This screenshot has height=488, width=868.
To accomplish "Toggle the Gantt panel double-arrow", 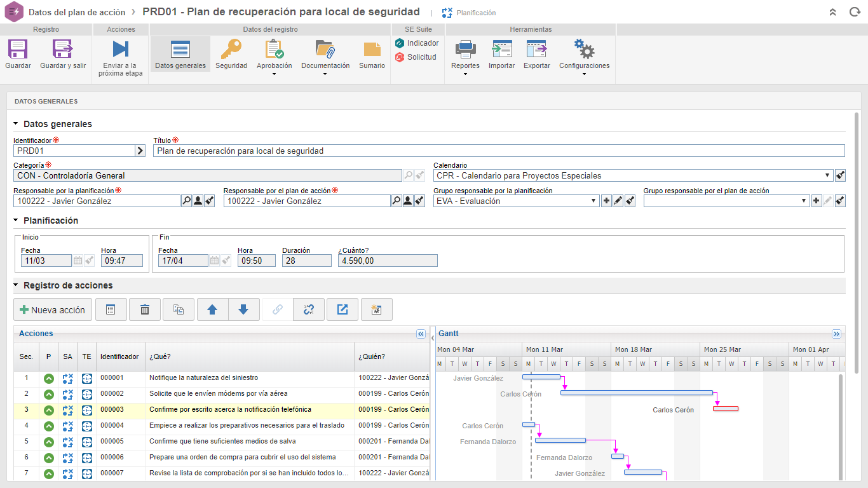I will click(x=836, y=334).
